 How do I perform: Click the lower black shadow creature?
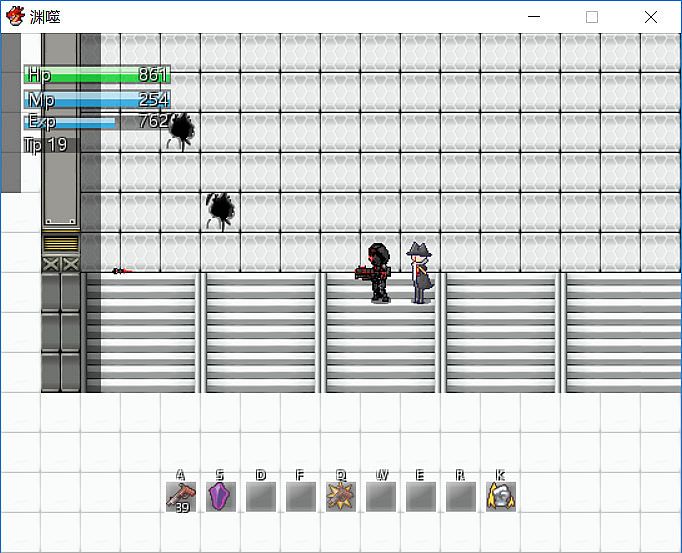pos(221,211)
